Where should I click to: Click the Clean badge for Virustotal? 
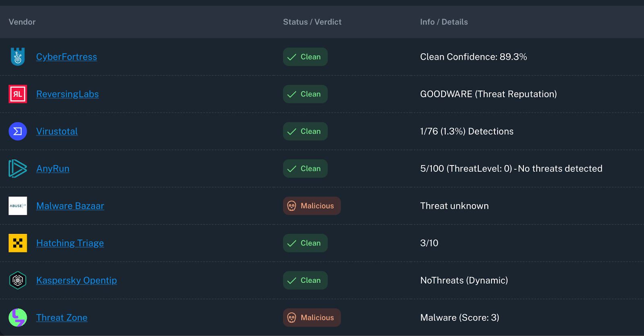(305, 131)
